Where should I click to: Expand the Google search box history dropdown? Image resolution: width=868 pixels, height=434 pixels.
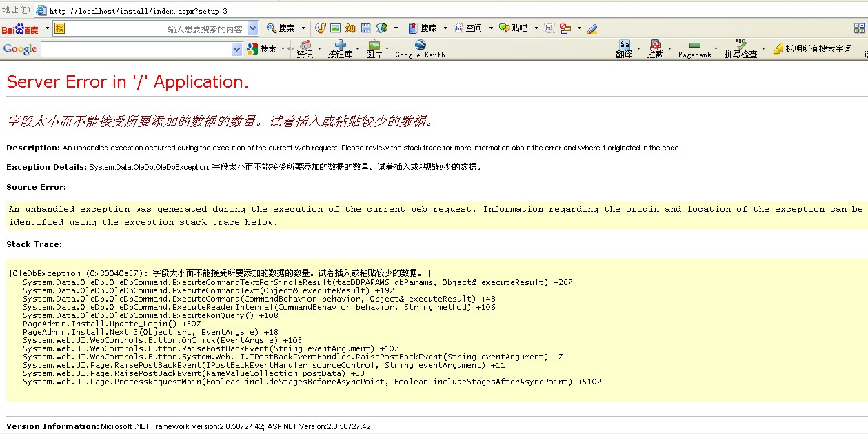pyautogui.click(x=237, y=49)
